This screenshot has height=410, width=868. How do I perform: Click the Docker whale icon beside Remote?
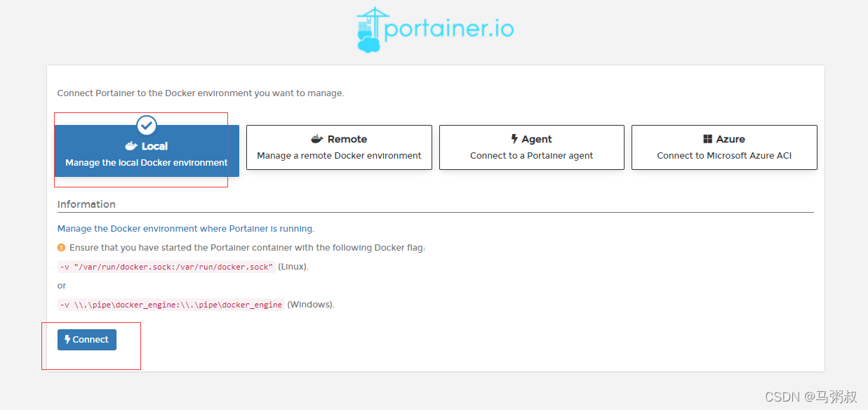[x=317, y=139]
